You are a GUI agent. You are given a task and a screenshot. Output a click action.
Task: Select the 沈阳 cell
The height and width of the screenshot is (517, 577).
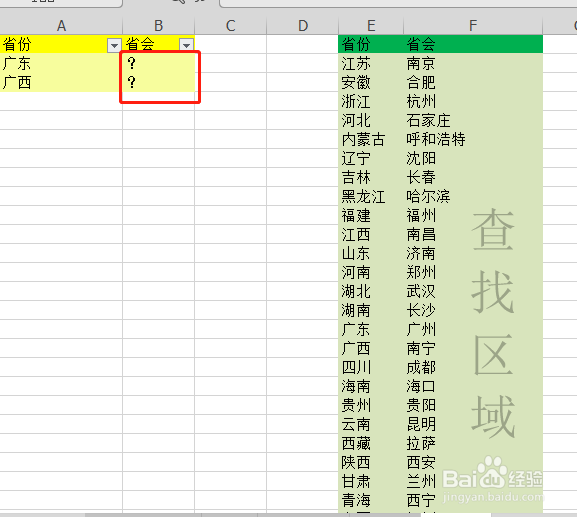click(x=473, y=159)
